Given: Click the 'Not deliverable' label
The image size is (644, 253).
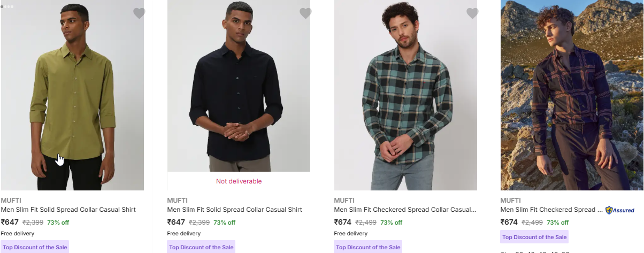Looking at the screenshot, I should tap(239, 181).
